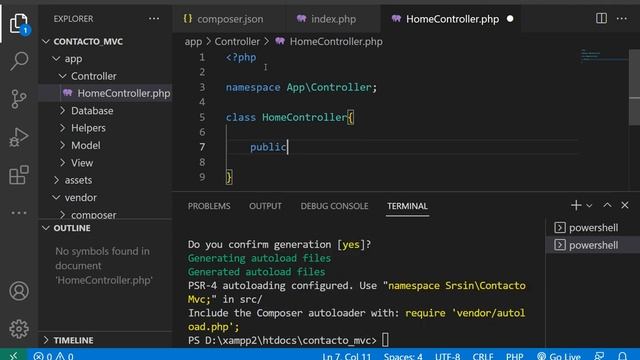Show errors and warnings in status bar
The width and height of the screenshot is (640, 360).
click(53, 356)
